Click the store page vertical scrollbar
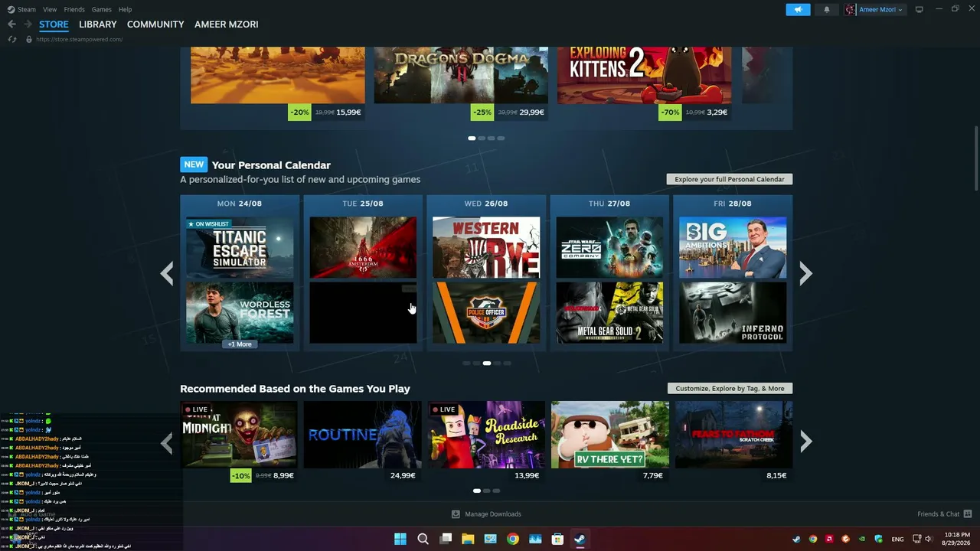 tap(976, 159)
